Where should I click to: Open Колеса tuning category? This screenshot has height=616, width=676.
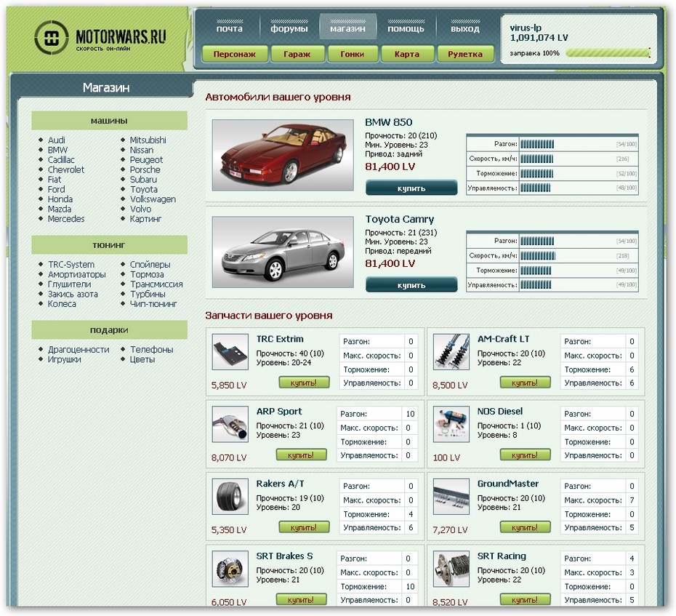click(62, 304)
